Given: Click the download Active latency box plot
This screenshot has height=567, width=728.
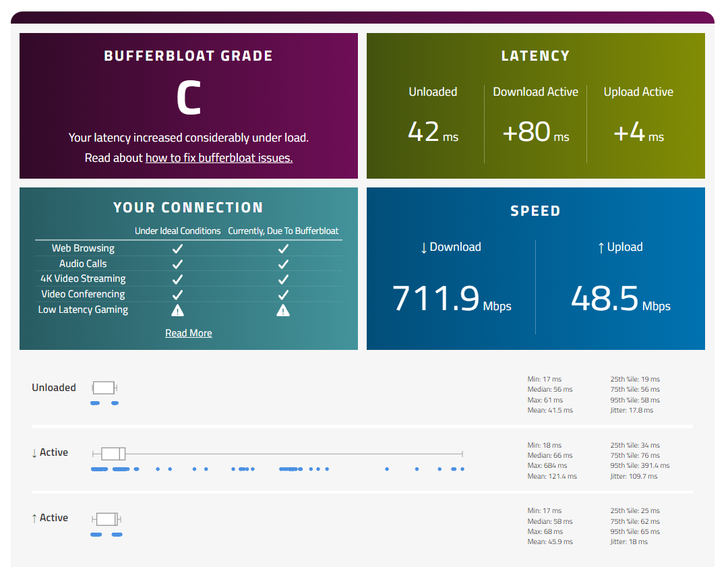Looking at the screenshot, I should point(278,454).
